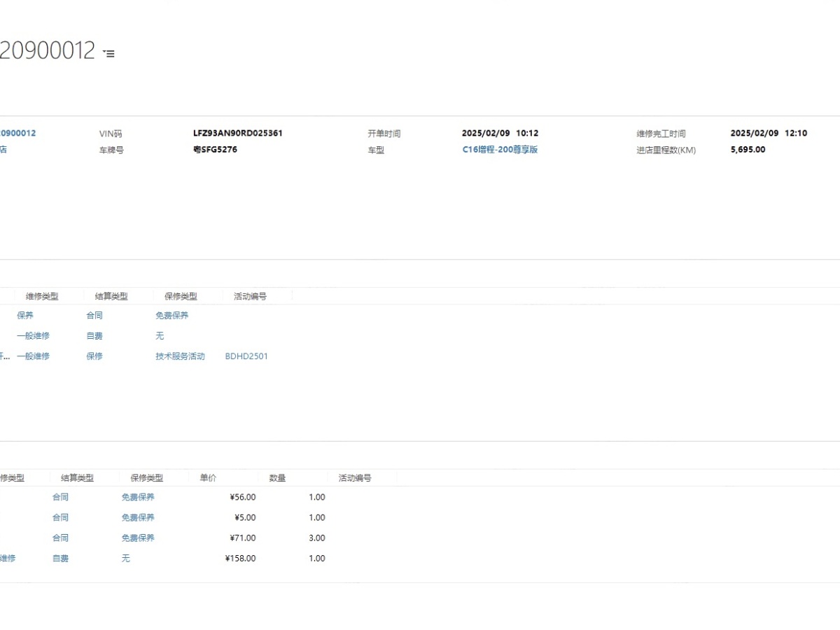This screenshot has width=840, height=630.
Task: Click the 保修 settlement type link
Action: point(94,356)
